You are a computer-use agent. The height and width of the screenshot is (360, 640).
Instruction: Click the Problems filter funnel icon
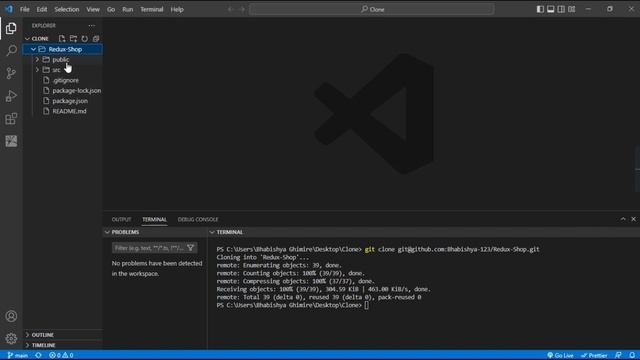pyautogui.click(x=191, y=248)
